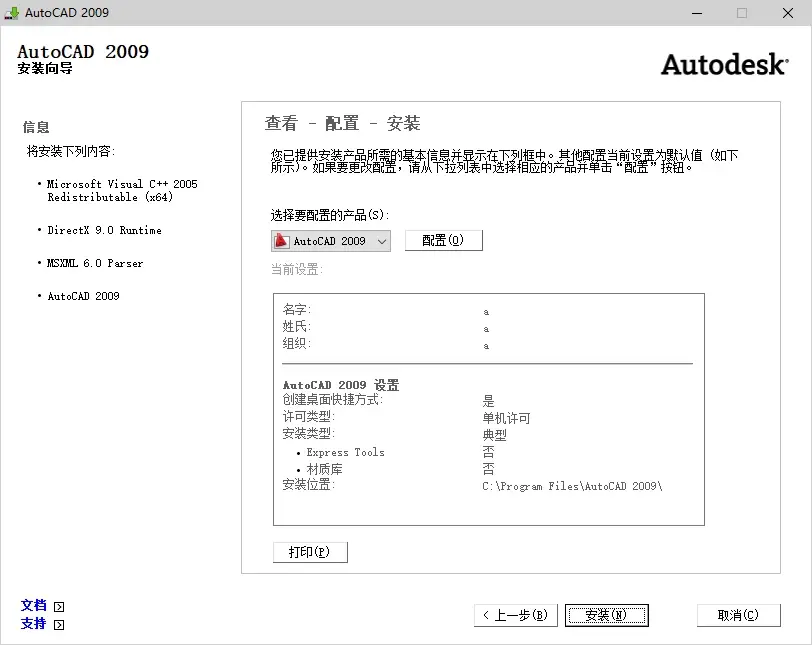Open the 文档 arrow icon
Screen dimensions: 812x645
[59, 606]
